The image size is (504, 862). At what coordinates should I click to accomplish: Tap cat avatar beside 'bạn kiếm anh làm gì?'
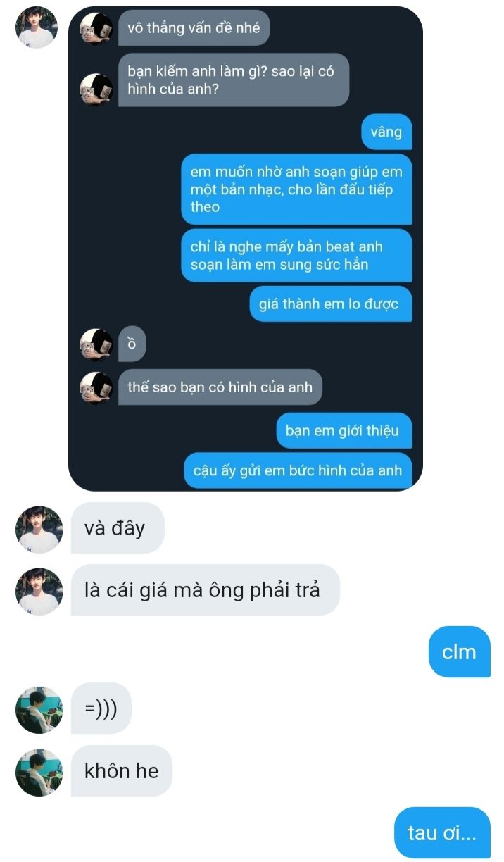(96, 89)
